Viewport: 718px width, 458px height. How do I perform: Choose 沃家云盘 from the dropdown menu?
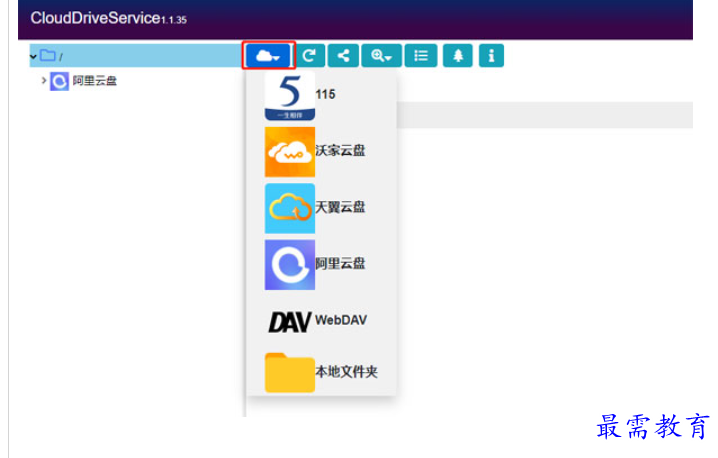340,150
